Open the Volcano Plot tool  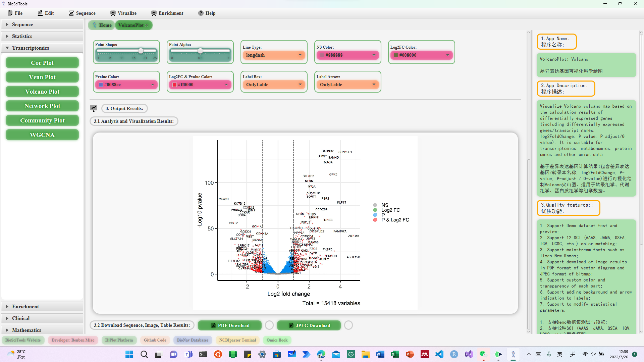click(x=42, y=92)
